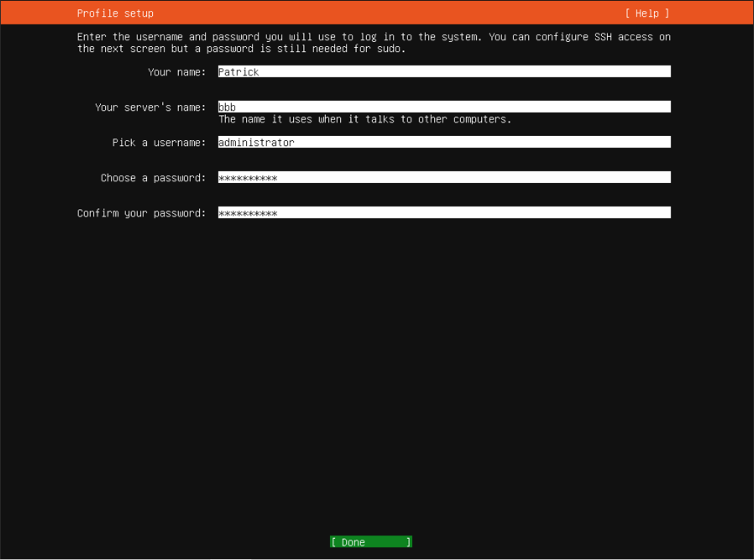The height and width of the screenshot is (560, 754).
Task: Open the Help menu in the header
Action: click(646, 14)
